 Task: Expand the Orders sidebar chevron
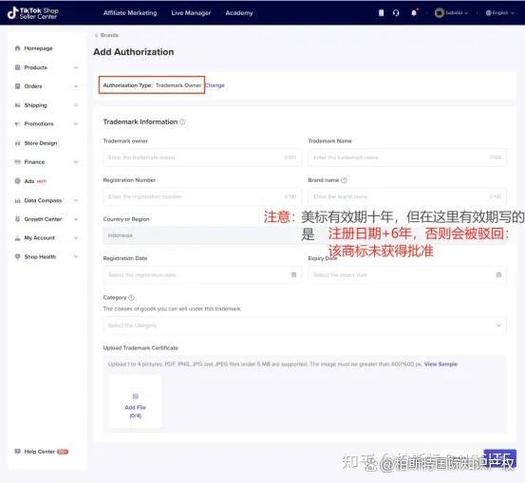(76, 86)
